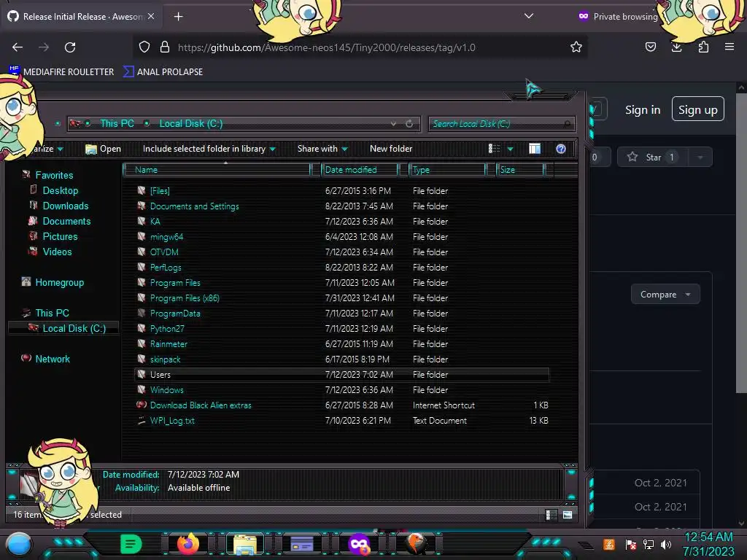This screenshot has height=560, width=747.
Task: Sort by Date modified column
Action: (x=360, y=170)
